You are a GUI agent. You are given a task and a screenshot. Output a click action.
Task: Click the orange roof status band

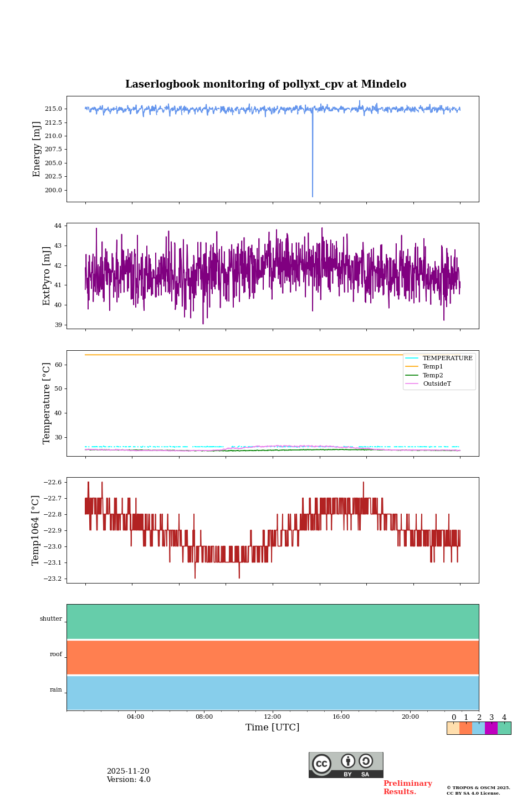coord(273,657)
